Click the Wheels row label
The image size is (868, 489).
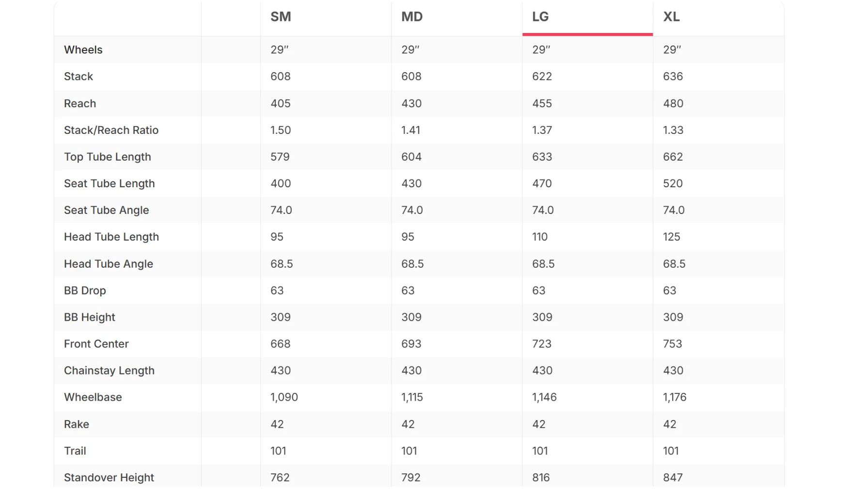tap(83, 50)
